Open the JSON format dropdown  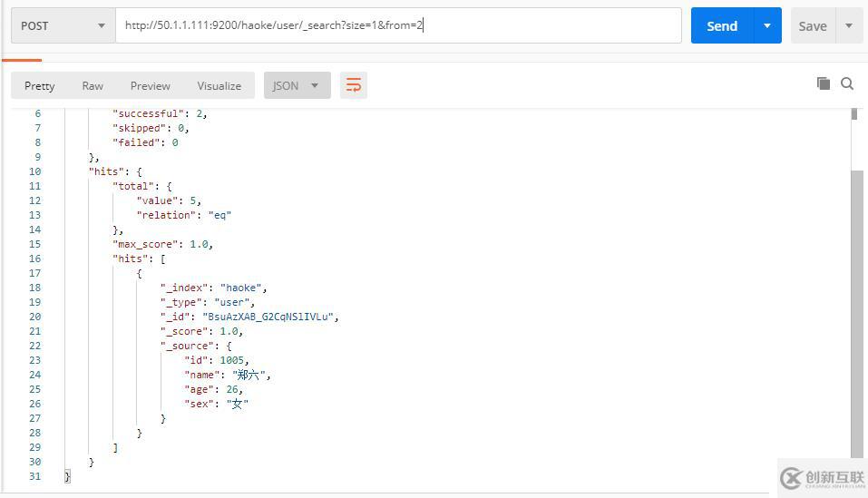[x=297, y=85]
